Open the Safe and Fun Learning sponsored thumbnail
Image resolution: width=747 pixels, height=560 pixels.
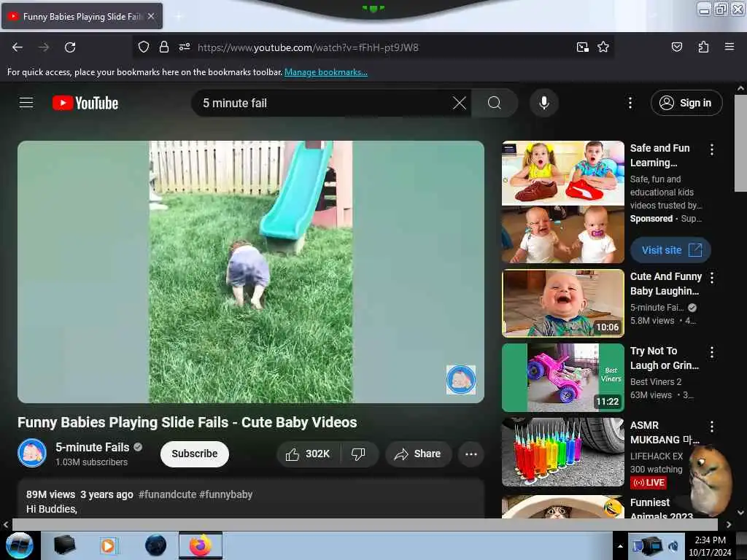562,202
